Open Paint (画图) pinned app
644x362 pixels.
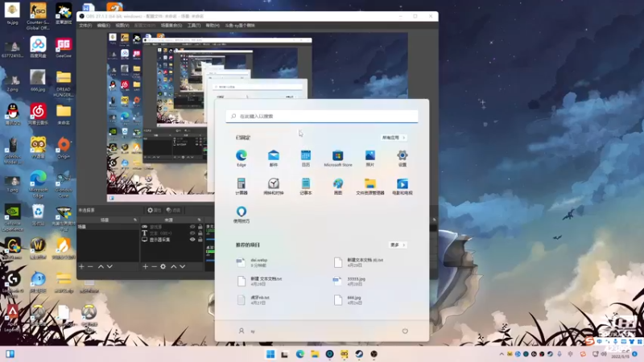tap(337, 186)
